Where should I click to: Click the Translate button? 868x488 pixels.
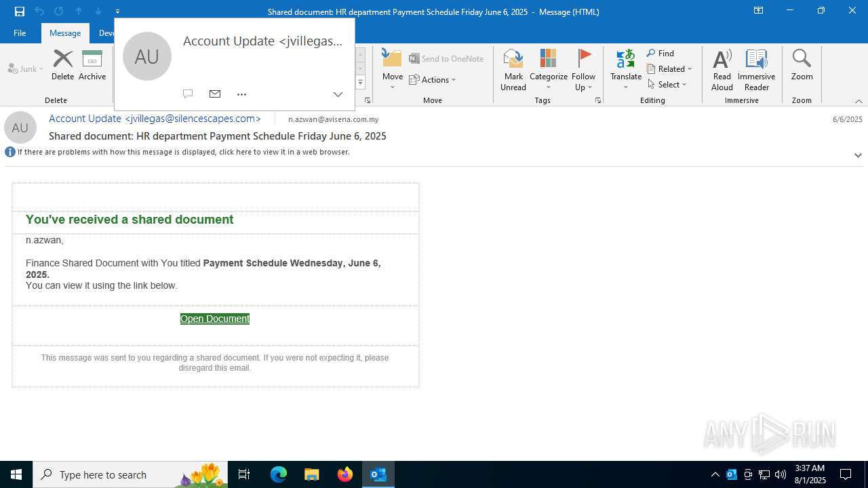(x=625, y=70)
